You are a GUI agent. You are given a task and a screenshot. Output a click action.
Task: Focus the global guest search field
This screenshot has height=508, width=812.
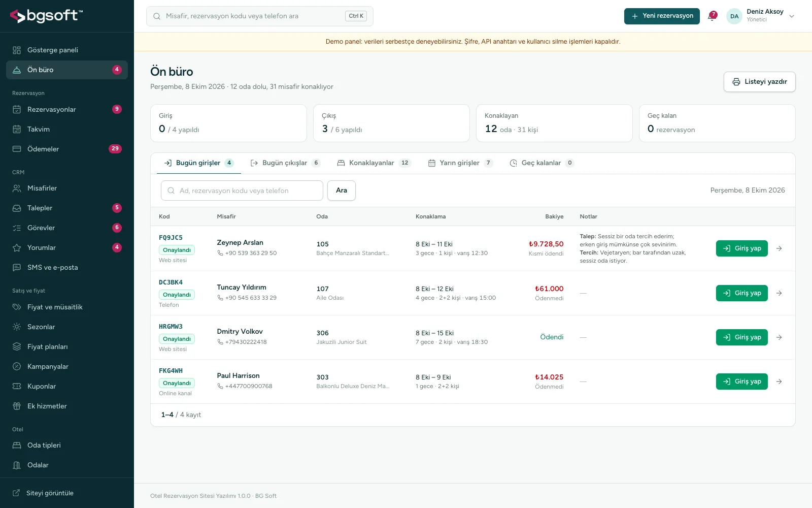click(260, 16)
